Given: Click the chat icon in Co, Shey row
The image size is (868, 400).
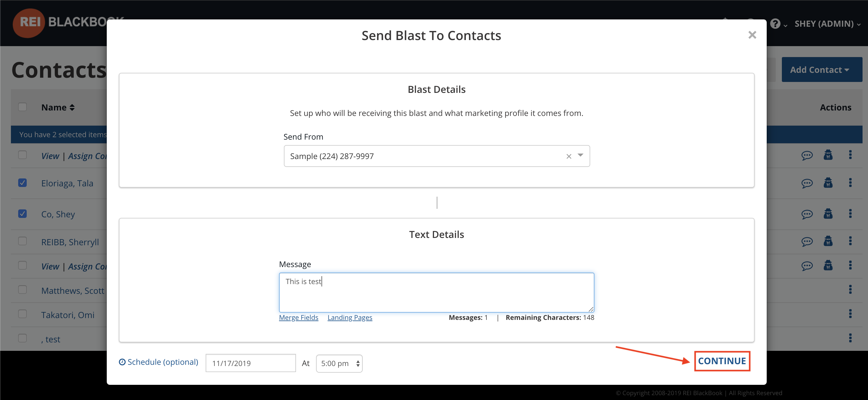Looking at the screenshot, I should tap(807, 215).
